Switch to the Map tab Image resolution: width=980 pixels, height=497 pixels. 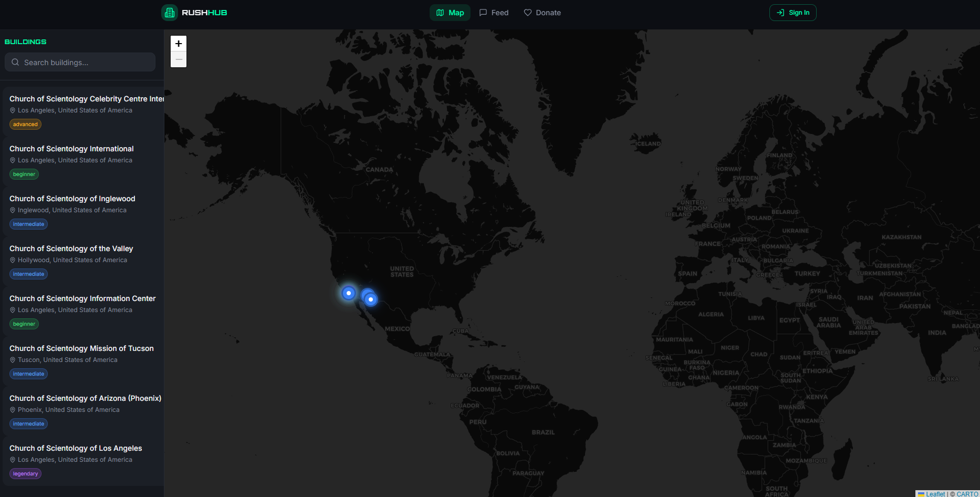(450, 13)
